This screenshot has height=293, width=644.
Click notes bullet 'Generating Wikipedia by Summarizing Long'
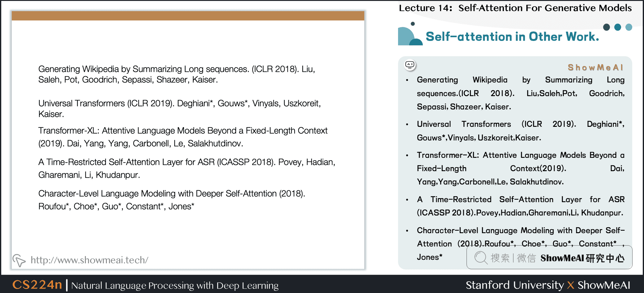(520, 80)
